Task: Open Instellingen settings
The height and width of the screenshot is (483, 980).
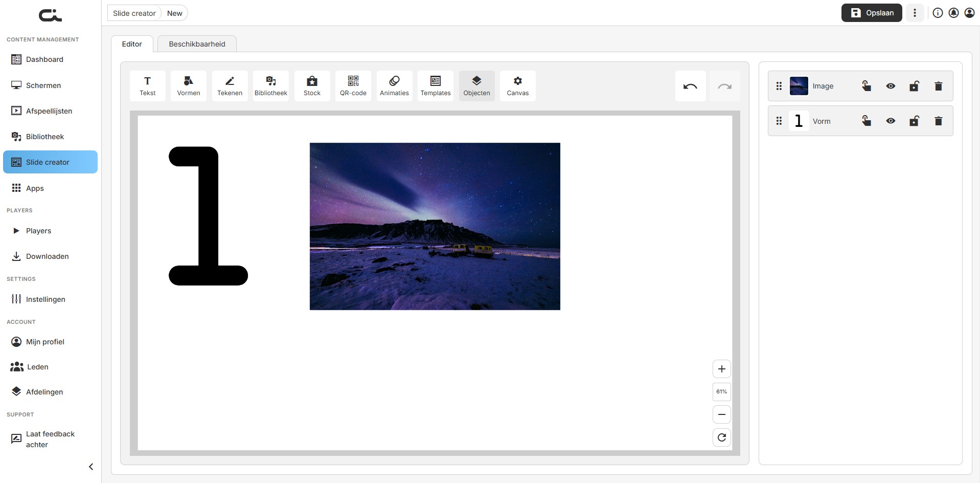Action: [50, 299]
